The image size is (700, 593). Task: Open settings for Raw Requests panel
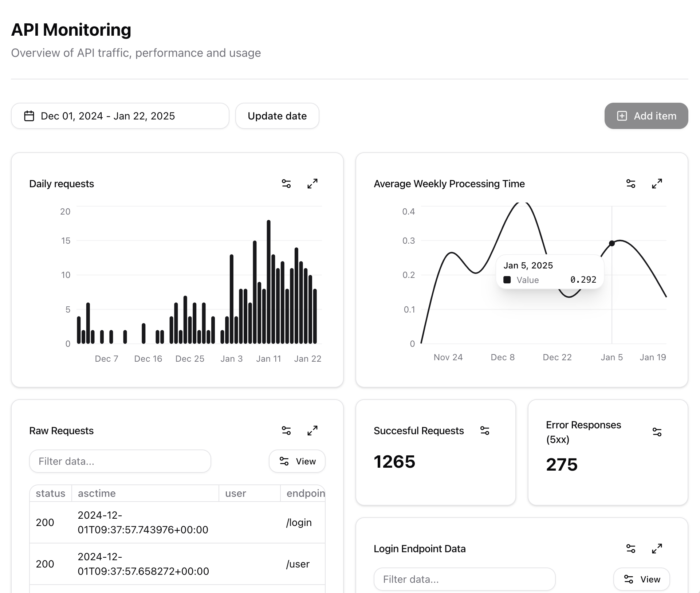pos(286,431)
